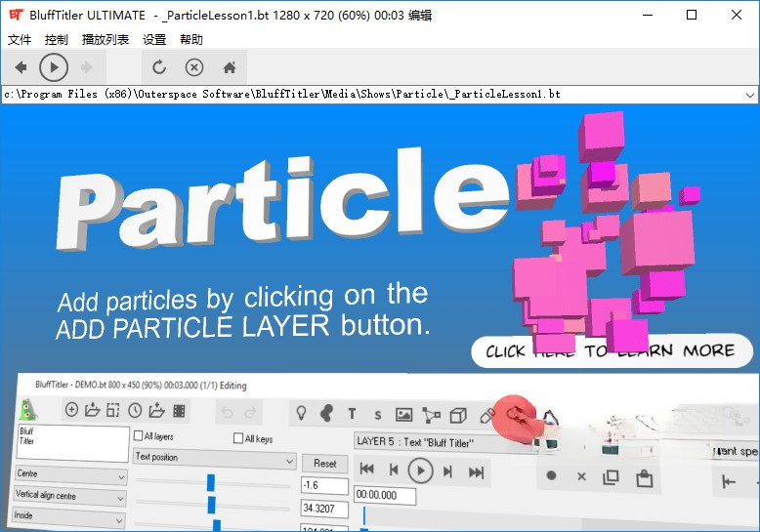Click the clock duration icon in demo editor
This screenshot has width=760, height=532.
(x=135, y=411)
